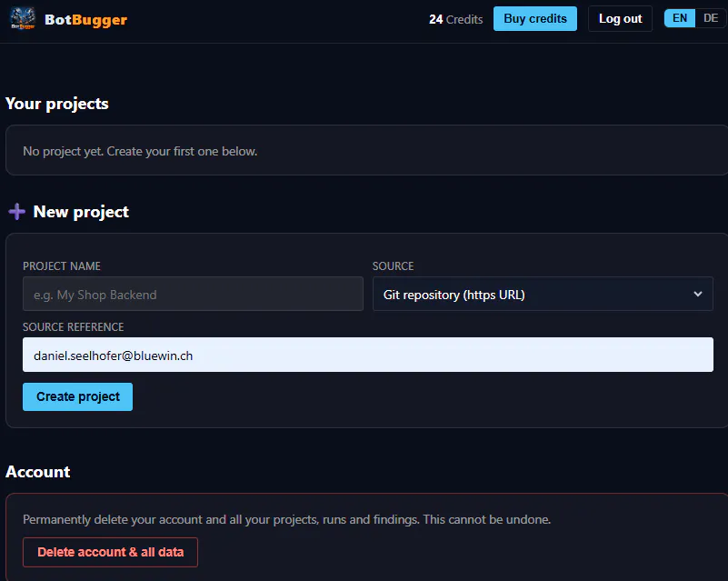This screenshot has height=581, width=728.
Task: Click the PROJECT NAME label
Action: [62, 266]
